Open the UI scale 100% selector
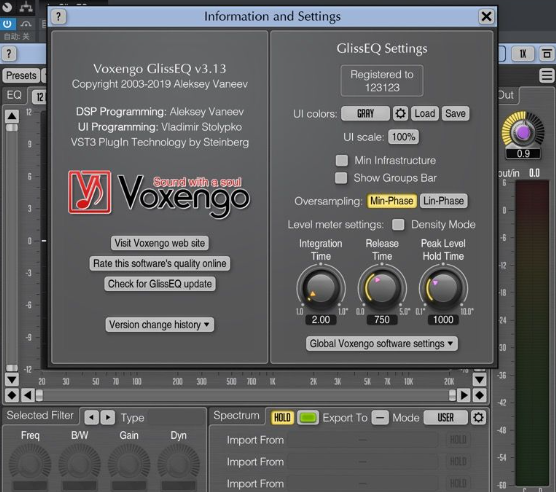556x492 pixels. pyautogui.click(x=403, y=137)
